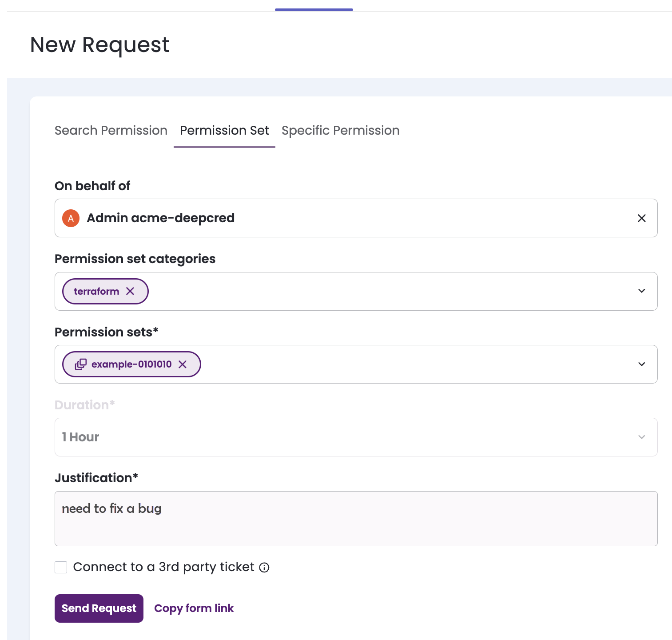
Task: Expand the Permission sets dropdown arrow
Action: (641, 364)
